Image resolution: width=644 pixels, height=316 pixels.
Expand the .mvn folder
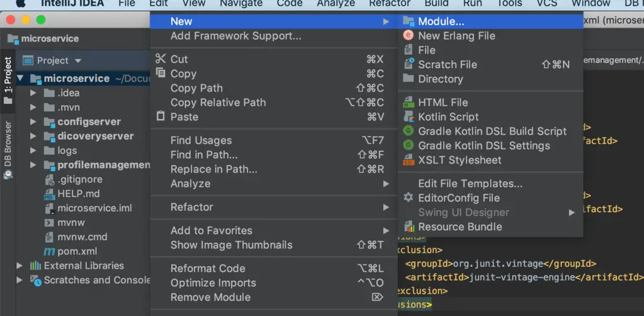33,107
